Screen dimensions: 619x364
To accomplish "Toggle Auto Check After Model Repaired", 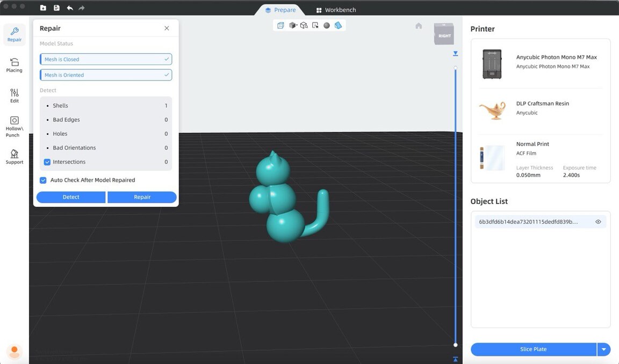I will [43, 180].
